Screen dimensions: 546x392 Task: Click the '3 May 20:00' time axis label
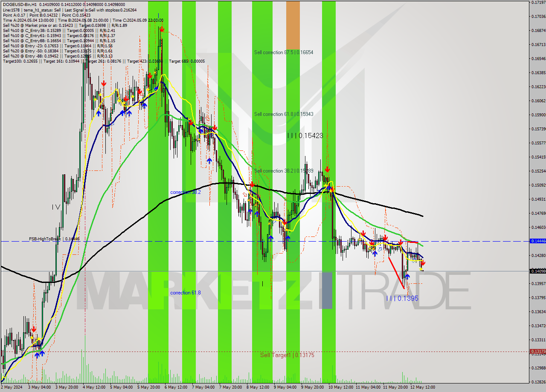click(66, 387)
